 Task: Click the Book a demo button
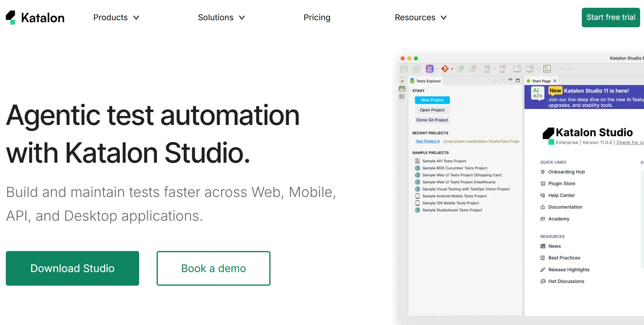pyautogui.click(x=213, y=268)
